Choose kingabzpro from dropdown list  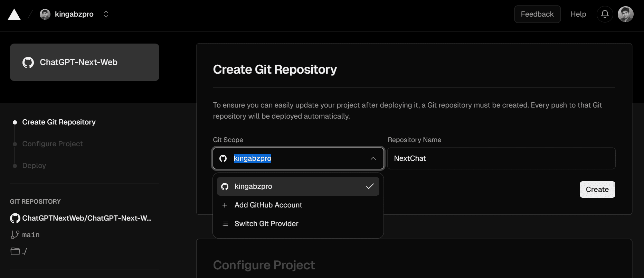pos(298,186)
